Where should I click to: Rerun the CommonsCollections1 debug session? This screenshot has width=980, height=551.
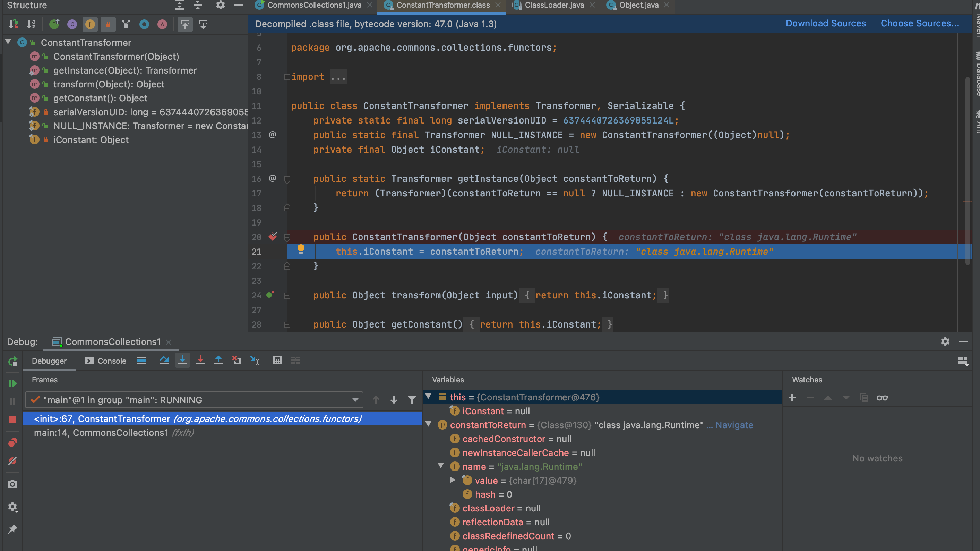click(12, 361)
